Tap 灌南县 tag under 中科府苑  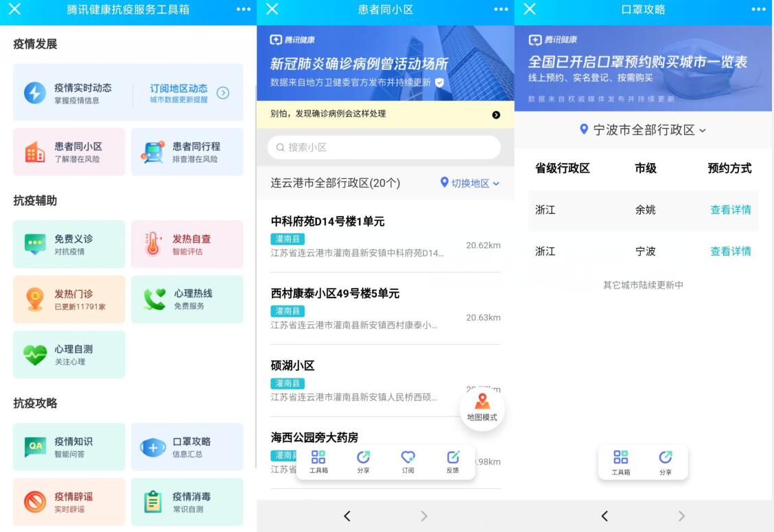tap(288, 239)
